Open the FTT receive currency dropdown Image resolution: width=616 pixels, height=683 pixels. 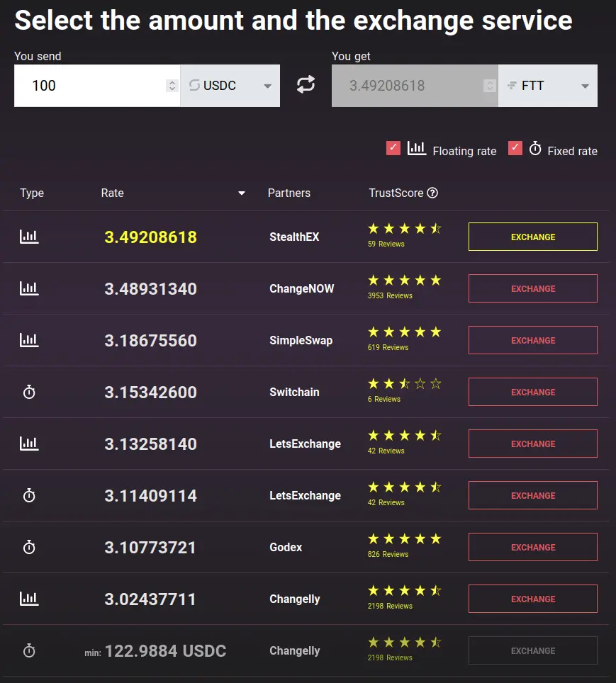(x=548, y=86)
